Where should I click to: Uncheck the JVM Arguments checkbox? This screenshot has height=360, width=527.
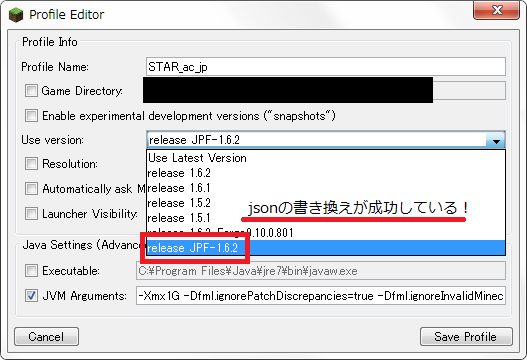click(x=31, y=296)
